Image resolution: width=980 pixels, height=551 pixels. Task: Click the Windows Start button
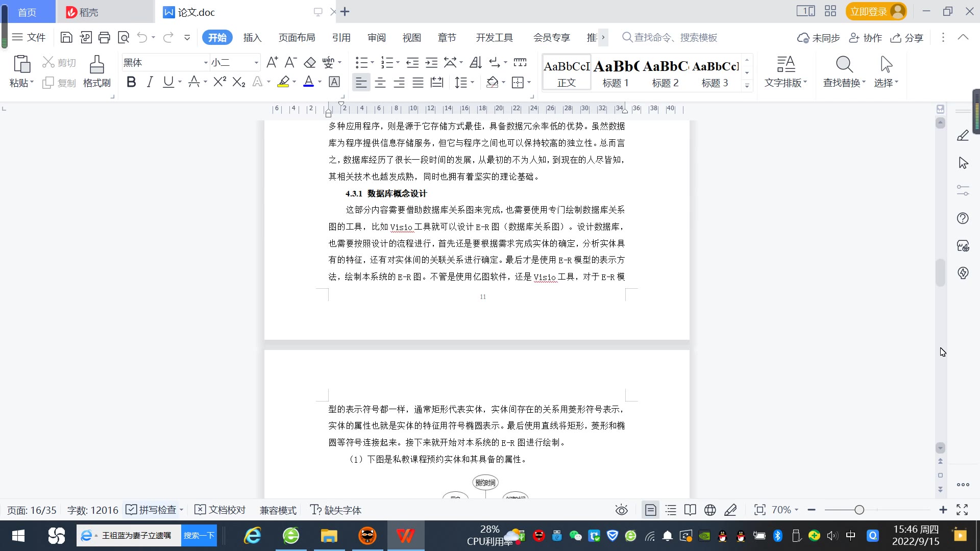point(18,536)
